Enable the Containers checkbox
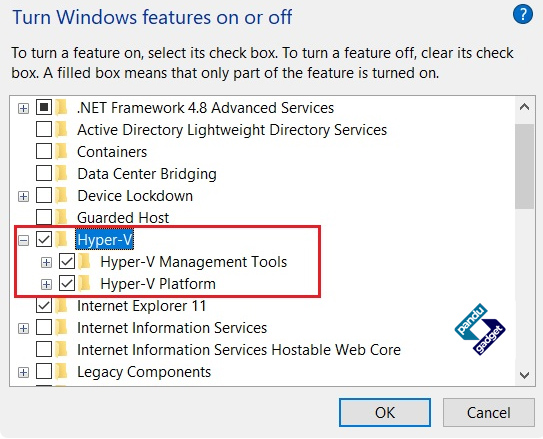 pyautogui.click(x=44, y=152)
